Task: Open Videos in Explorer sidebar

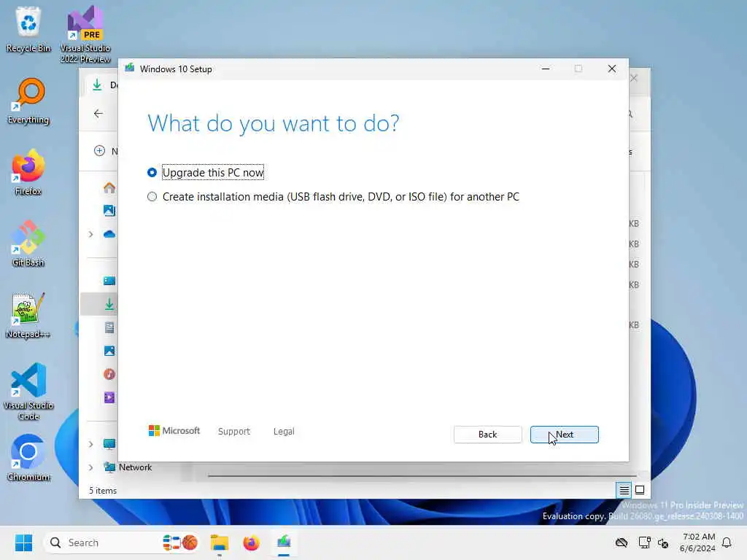Action: coord(109,397)
